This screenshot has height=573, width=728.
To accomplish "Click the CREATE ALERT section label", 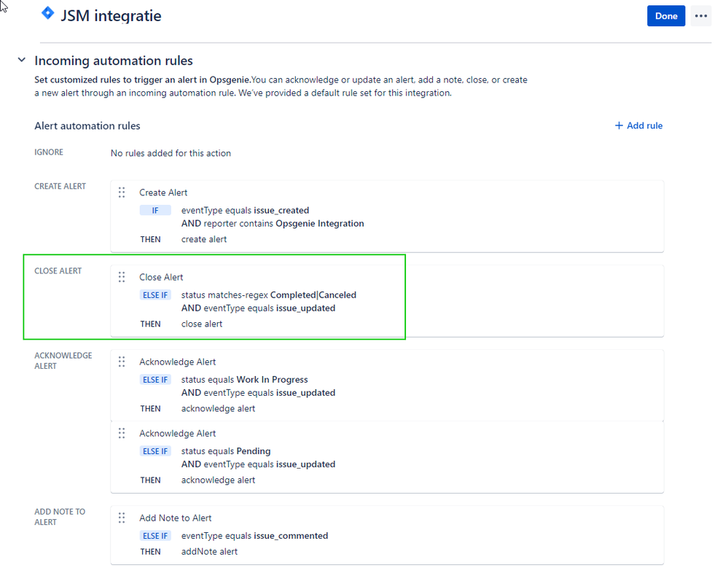I will 60,186.
